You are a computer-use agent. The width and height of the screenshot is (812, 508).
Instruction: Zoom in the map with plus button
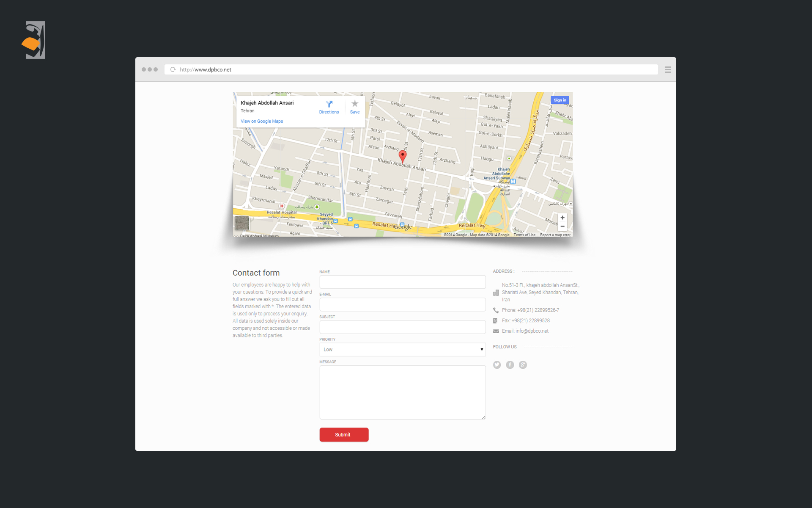(x=562, y=218)
